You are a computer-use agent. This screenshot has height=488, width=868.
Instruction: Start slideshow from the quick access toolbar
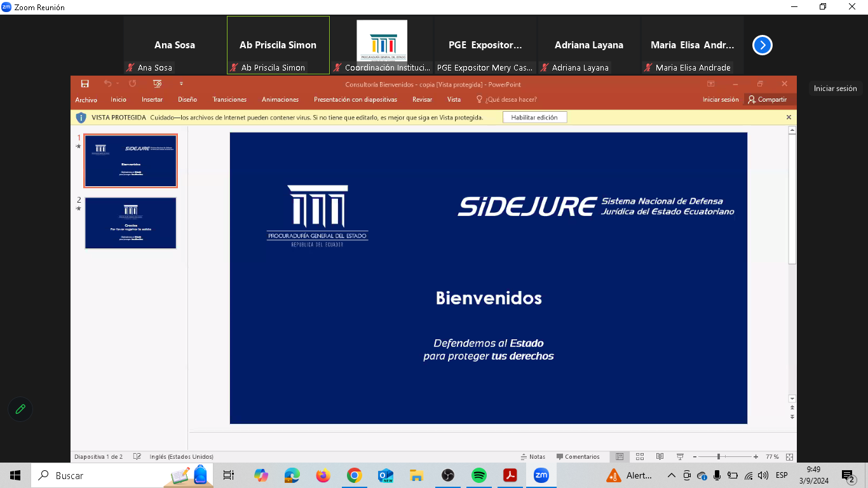pos(157,84)
